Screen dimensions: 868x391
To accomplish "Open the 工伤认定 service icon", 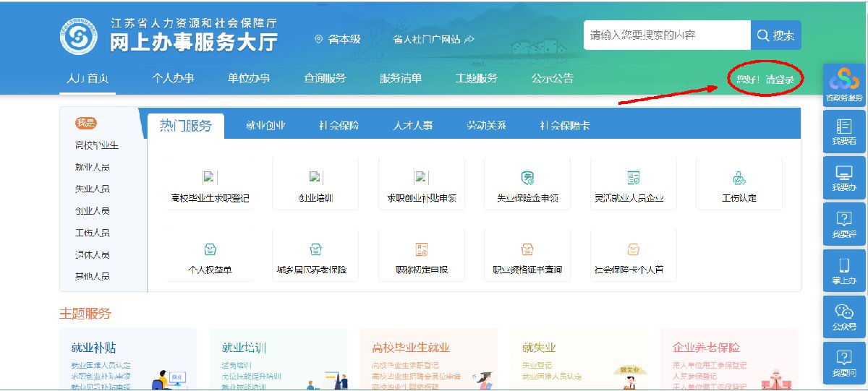I will (x=739, y=178).
